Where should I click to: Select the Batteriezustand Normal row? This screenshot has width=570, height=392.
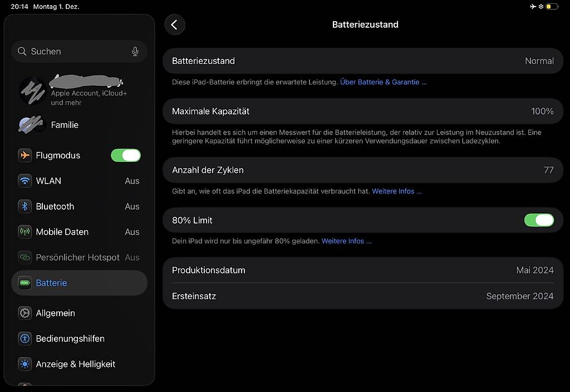pos(363,61)
